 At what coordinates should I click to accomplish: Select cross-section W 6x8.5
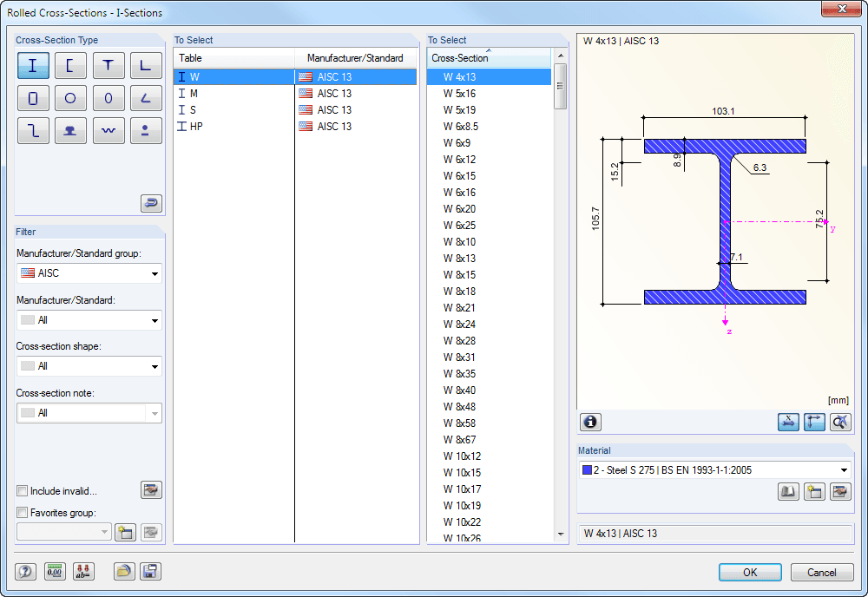tap(490, 127)
